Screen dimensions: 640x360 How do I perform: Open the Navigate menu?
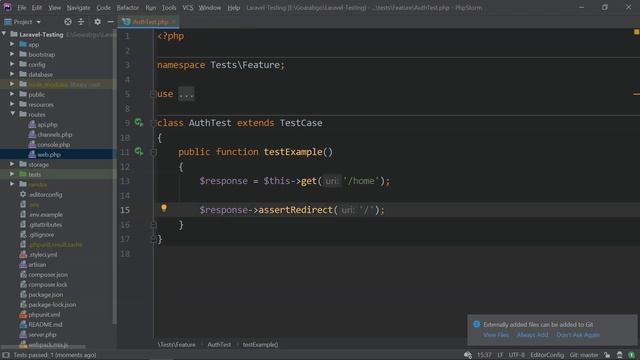[x=78, y=7]
